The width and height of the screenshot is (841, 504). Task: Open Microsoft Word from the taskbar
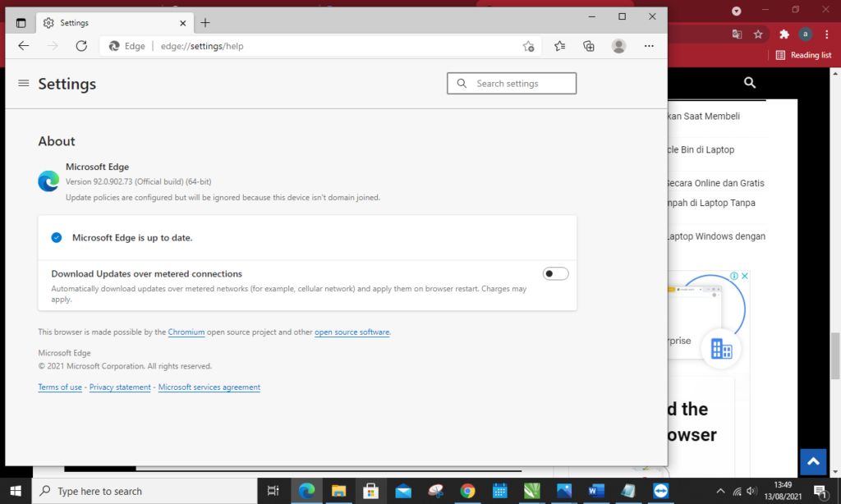(x=595, y=491)
